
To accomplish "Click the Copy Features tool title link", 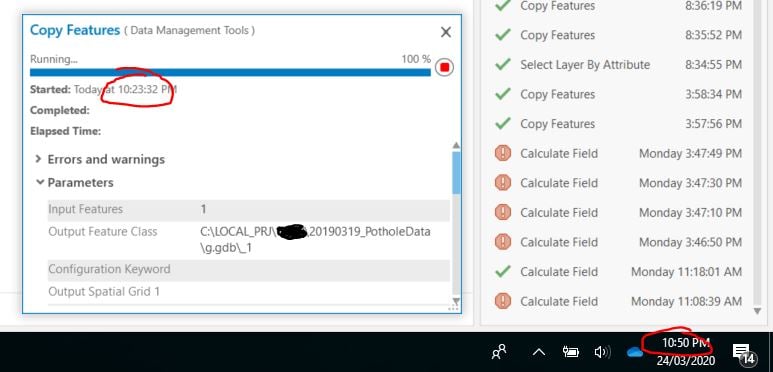I will click(x=75, y=30).
